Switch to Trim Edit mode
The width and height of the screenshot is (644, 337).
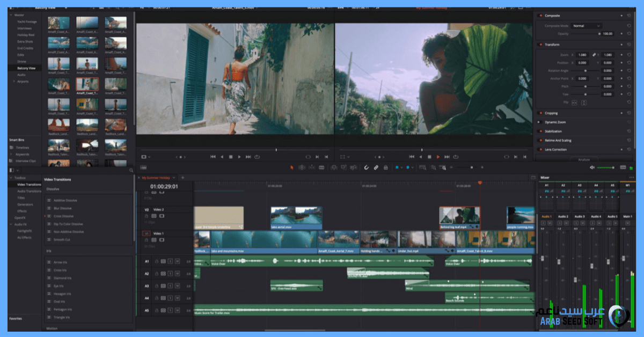pos(302,167)
